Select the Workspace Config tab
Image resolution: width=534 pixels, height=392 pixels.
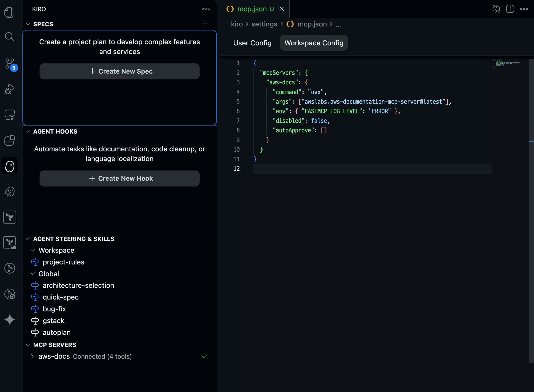coord(314,43)
